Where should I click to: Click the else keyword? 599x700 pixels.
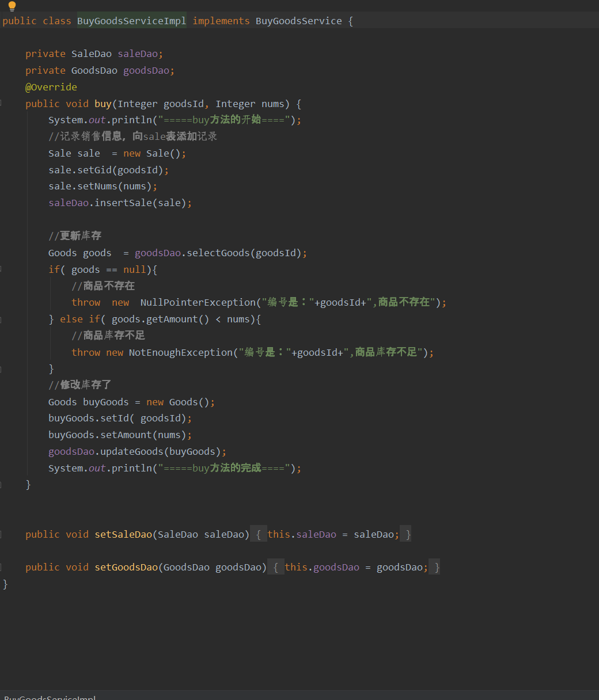[71, 319]
